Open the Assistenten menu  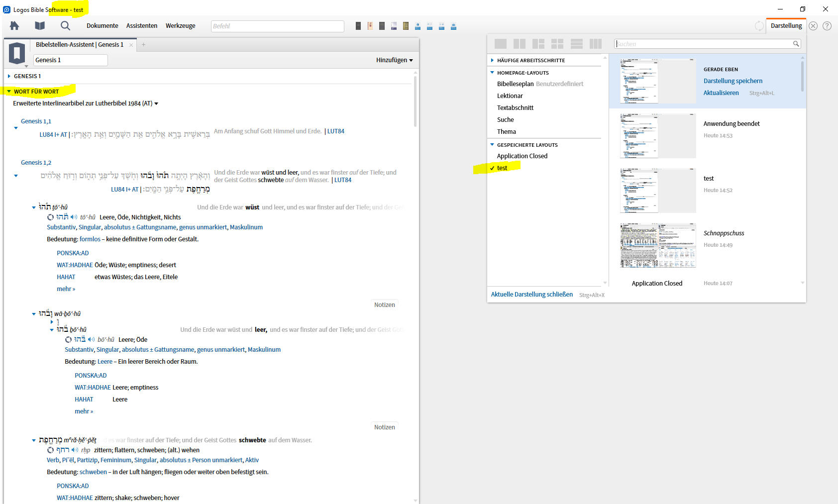(x=142, y=26)
